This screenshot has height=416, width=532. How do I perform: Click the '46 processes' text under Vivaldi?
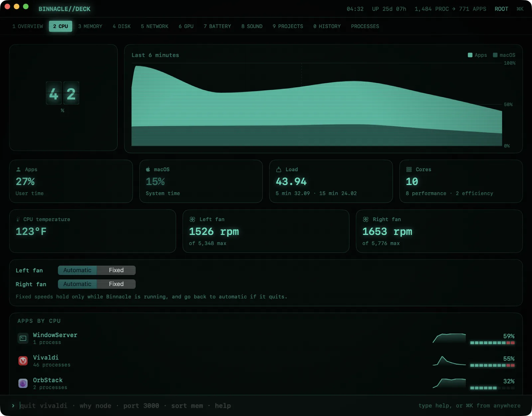pos(52,365)
